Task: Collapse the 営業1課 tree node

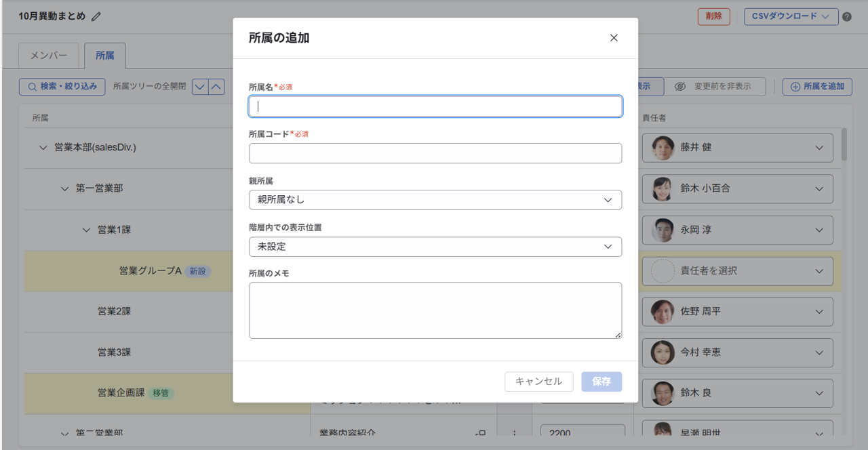Action: coord(87,230)
